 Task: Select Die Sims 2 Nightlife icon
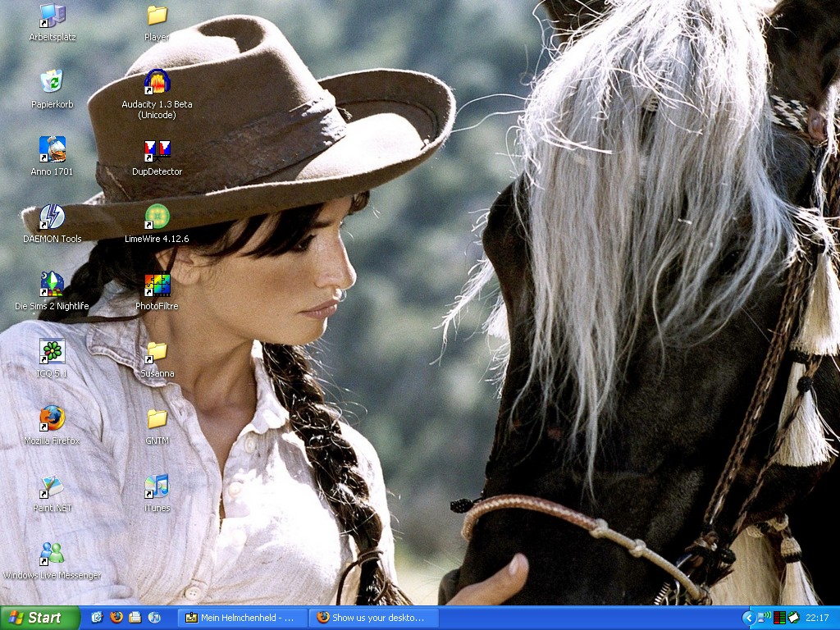52,284
